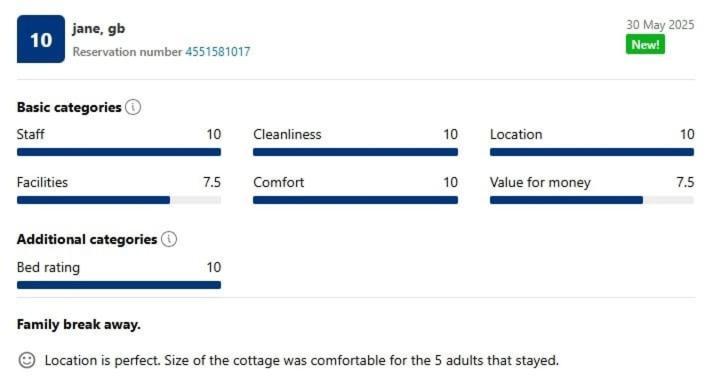The image size is (706, 387).
Task: Open reservation number 4551581017
Action: coord(218,52)
